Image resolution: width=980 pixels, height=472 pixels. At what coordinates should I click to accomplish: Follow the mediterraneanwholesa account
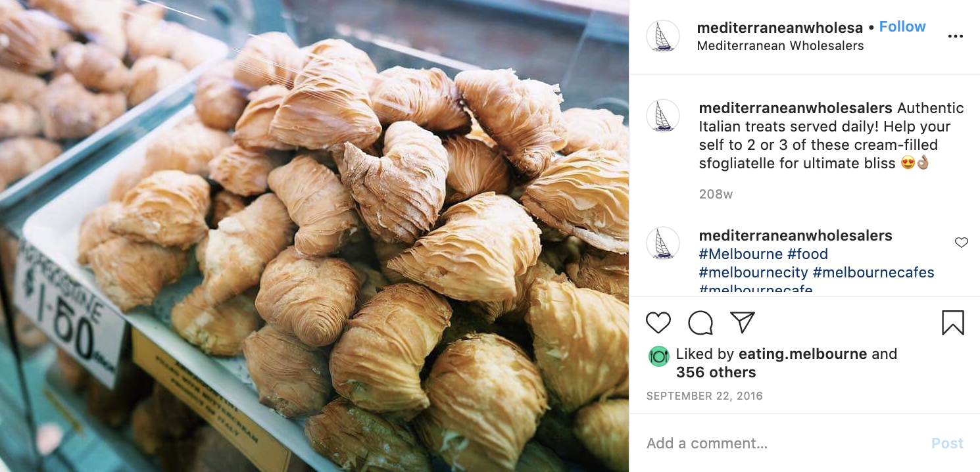tap(902, 27)
